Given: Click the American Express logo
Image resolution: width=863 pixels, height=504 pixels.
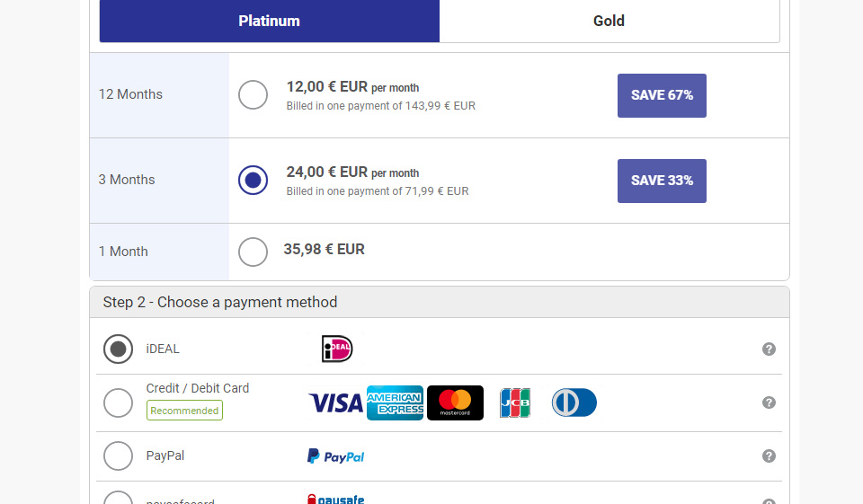Looking at the screenshot, I should click(395, 403).
